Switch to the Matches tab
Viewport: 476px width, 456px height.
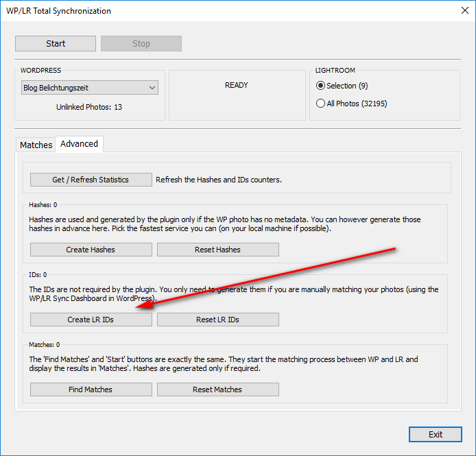(x=36, y=145)
